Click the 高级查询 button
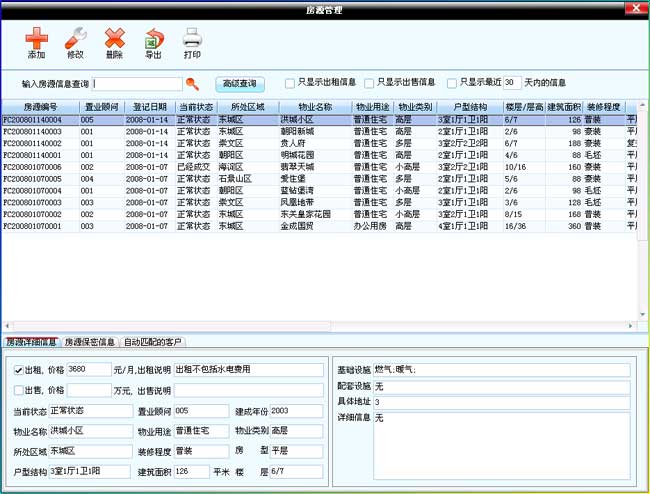This screenshot has height=494, width=650. pos(239,83)
